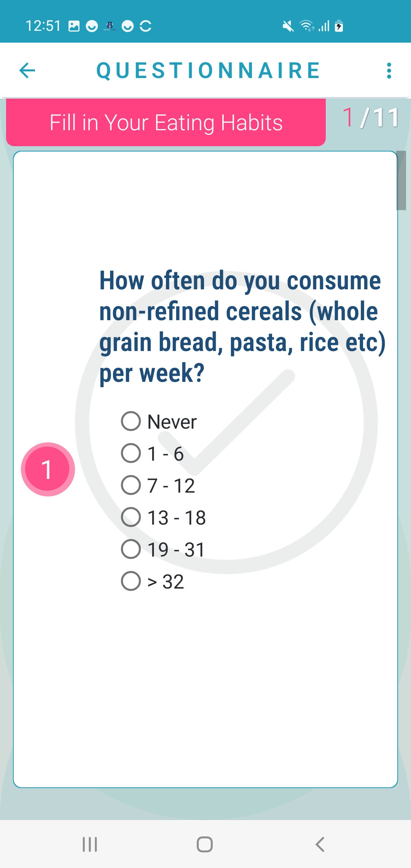The width and height of the screenshot is (411, 868).
Task: Tap the "Fill in Your Eating Habits" banner
Action: [x=166, y=123]
